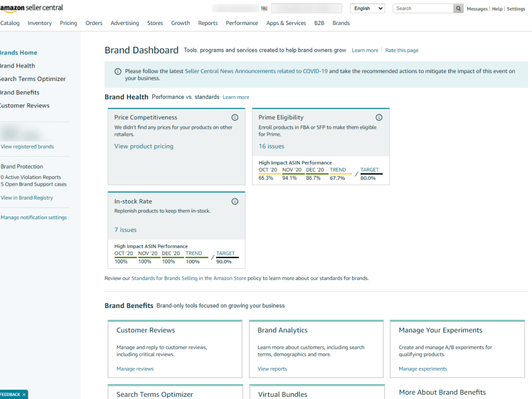Open the Inventory menu
Viewport: 532px width, 399px height.
[x=40, y=23]
